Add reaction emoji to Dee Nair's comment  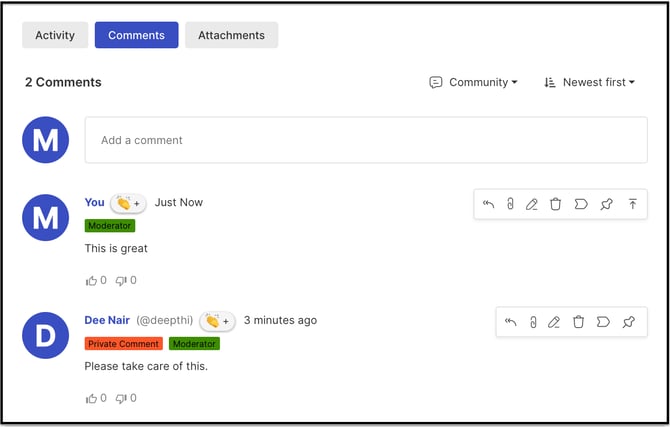tap(217, 321)
